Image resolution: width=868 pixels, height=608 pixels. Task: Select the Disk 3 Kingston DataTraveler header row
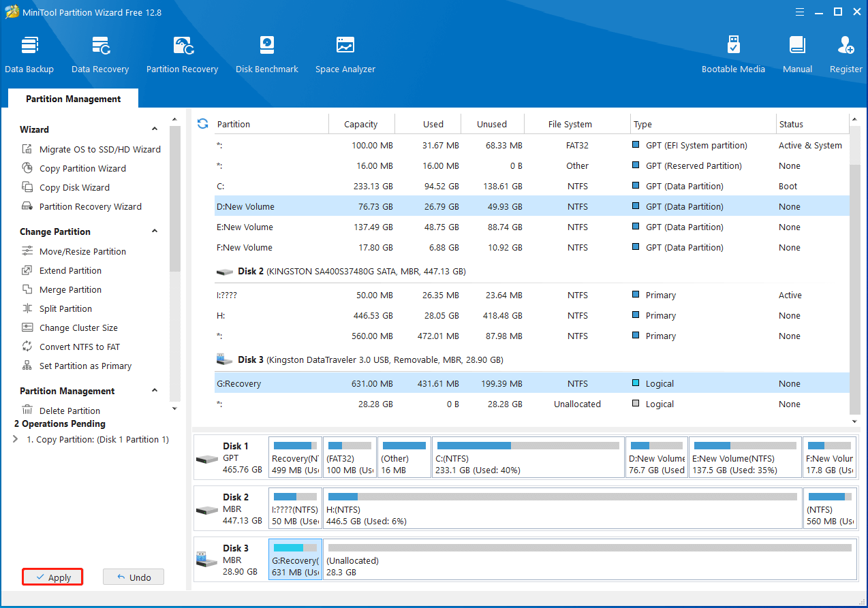tap(531, 359)
